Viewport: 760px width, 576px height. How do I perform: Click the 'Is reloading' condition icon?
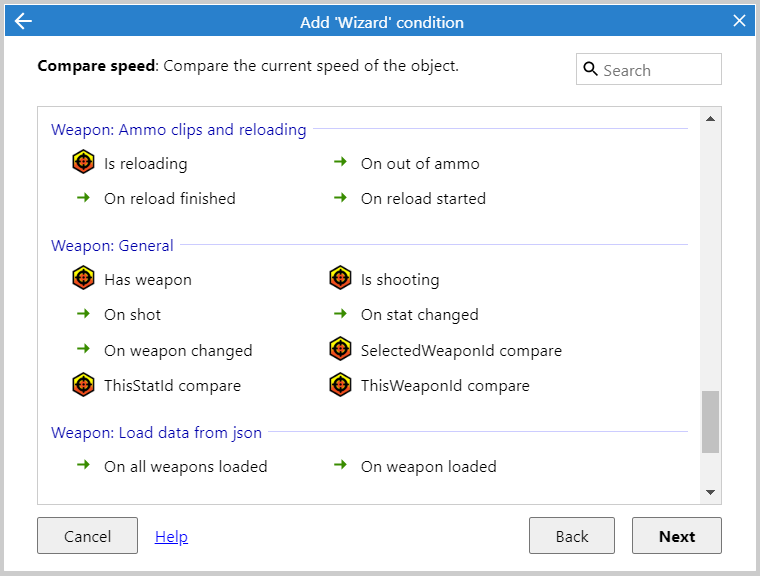pos(83,163)
